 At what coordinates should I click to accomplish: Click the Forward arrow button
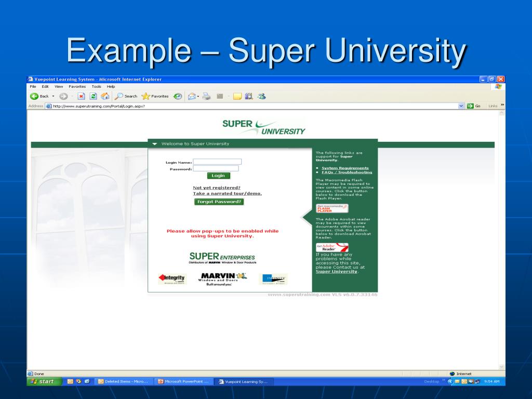63,96
